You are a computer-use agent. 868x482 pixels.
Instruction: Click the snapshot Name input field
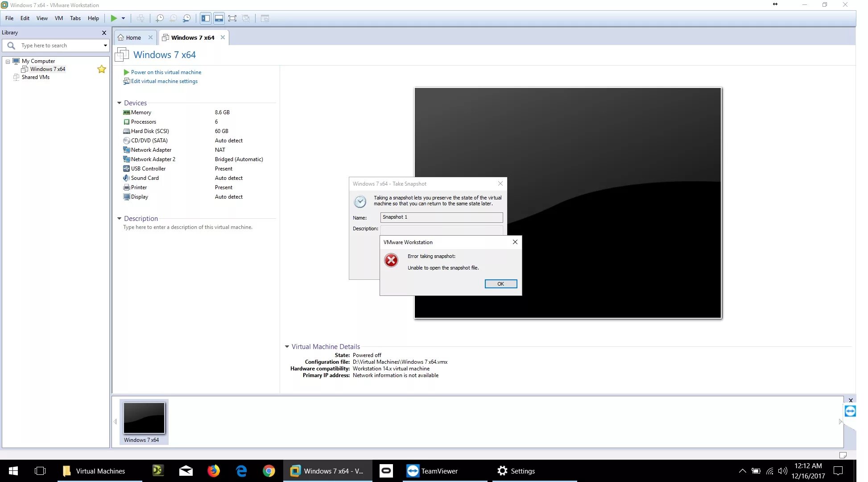click(x=441, y=217)
